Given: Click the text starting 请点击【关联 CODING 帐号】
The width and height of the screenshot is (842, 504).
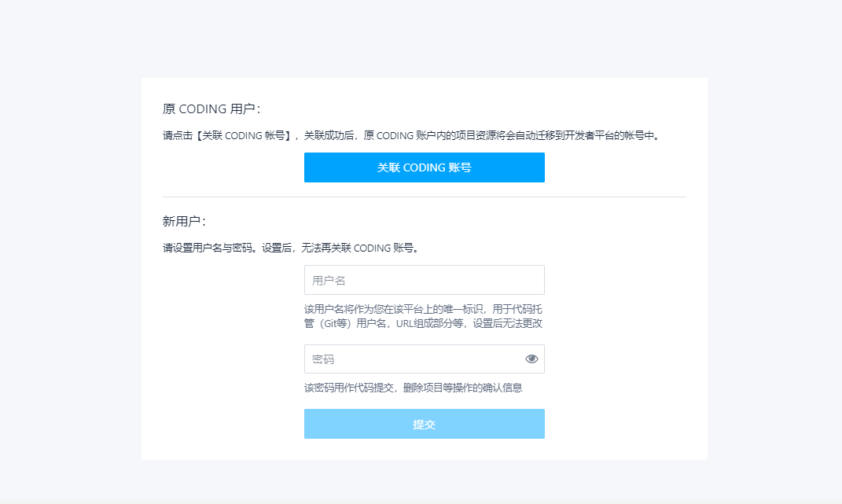Looking at the screenshot, I should (411, 135).
